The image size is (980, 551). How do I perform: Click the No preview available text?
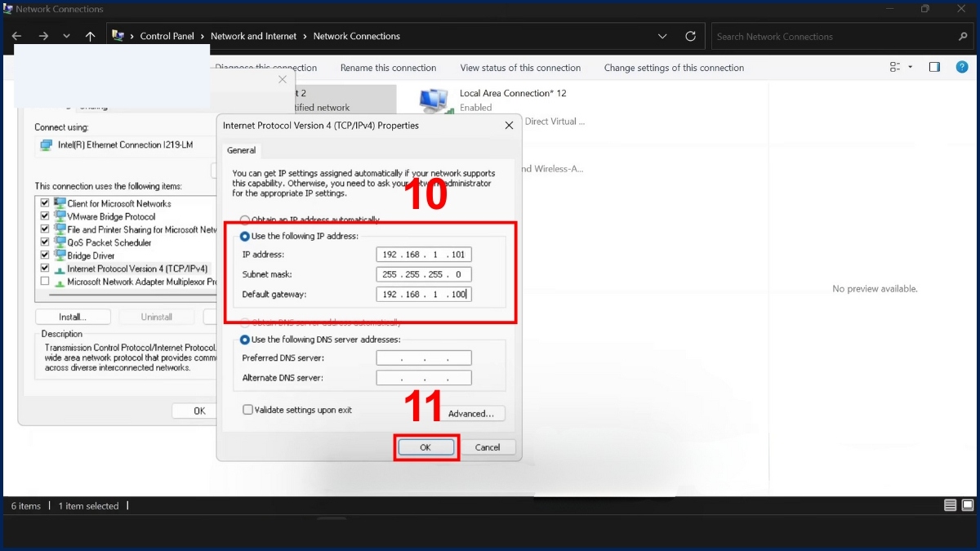click(x=875, y=289)
